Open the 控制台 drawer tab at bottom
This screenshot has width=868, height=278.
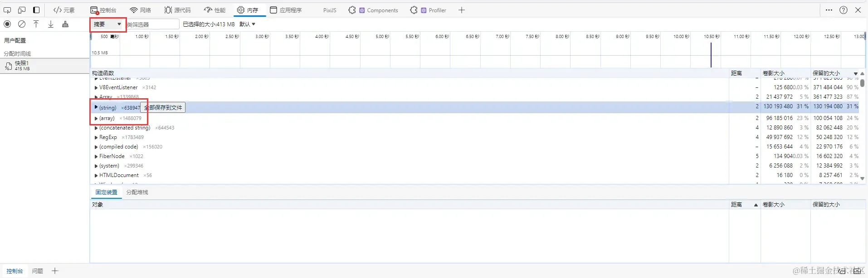click(x=15, y=271)
